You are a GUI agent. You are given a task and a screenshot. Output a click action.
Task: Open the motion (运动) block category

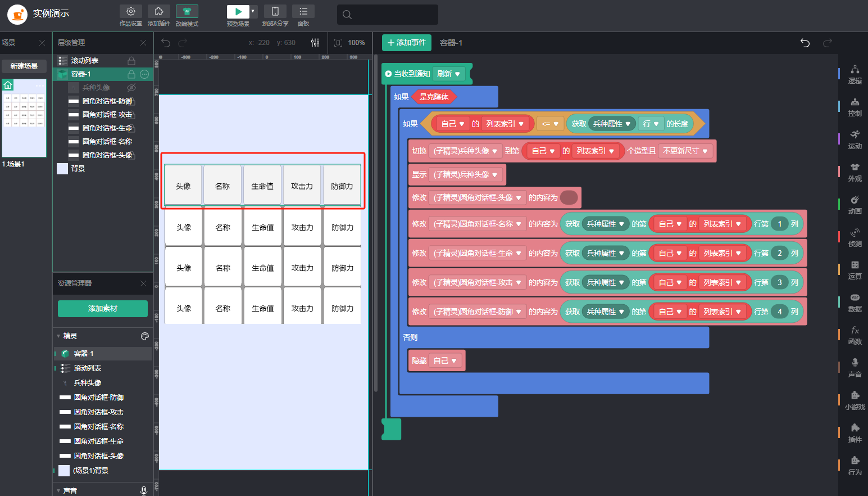[x=855, y=139]
